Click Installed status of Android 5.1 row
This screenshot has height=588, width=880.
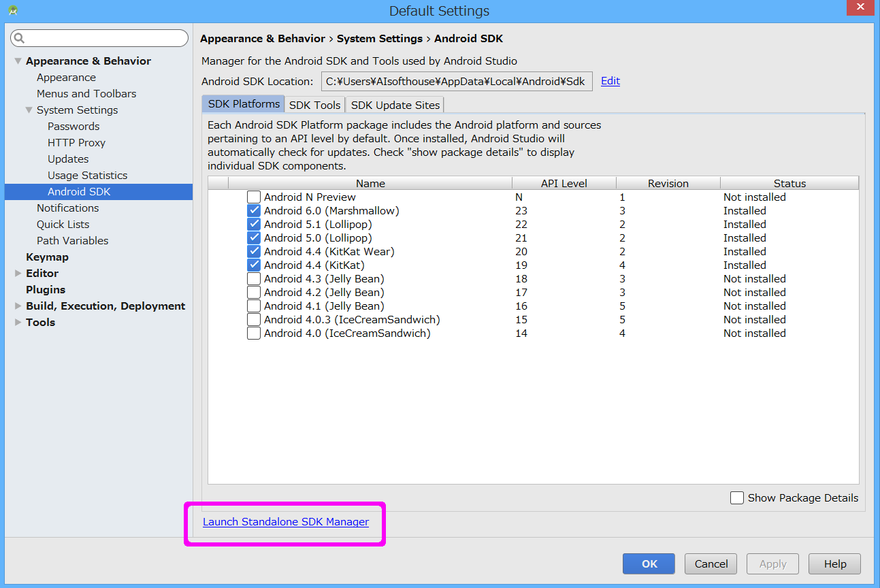[x=745, y=225]
